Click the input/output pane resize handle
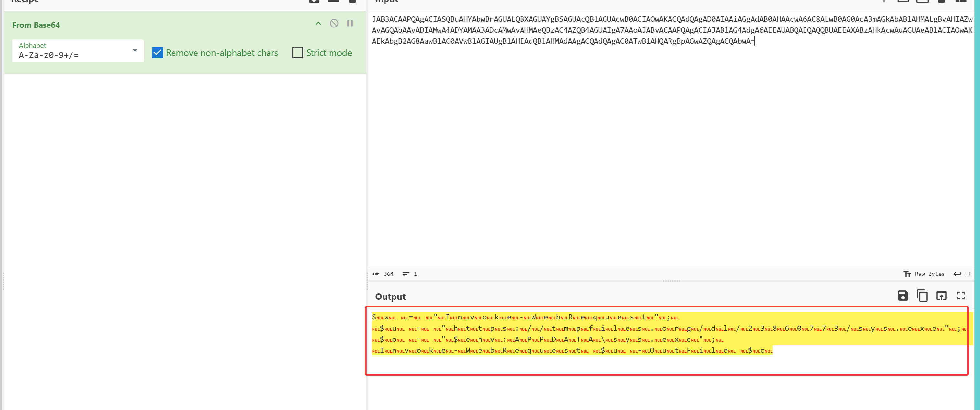This screenshot has height=410, width=980. pyautogui.click(x=671, y=281)
